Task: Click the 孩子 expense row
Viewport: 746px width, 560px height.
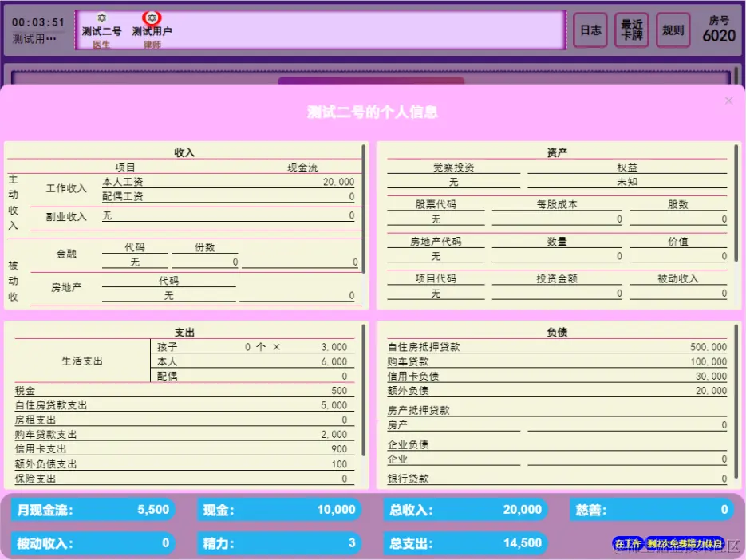Action: (252, 347)
